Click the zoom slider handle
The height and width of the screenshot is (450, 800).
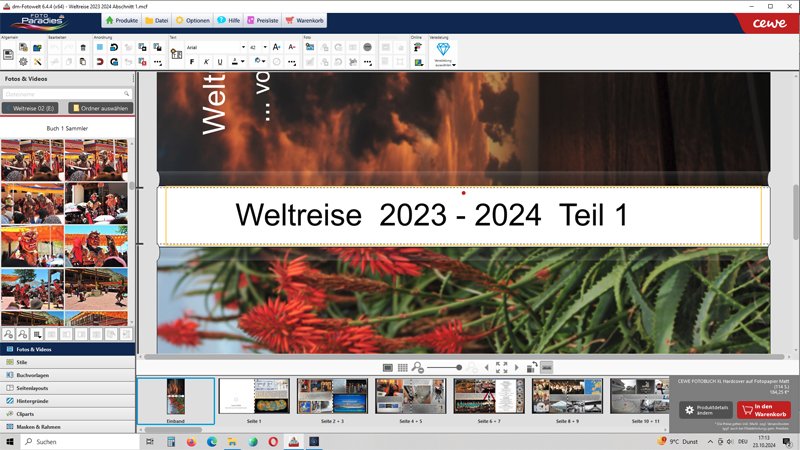tap(459, 367)
